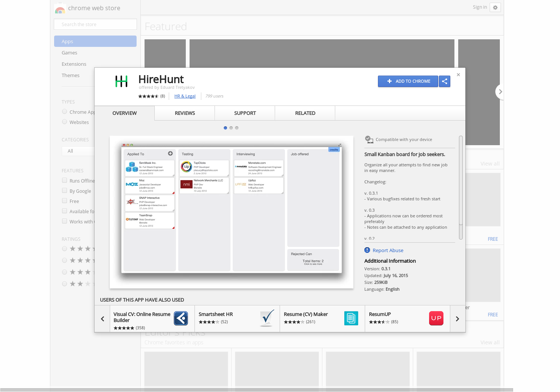Click the Resume (CV) Maker document icon
The image size is (560, 392).
tap(351, 318)
